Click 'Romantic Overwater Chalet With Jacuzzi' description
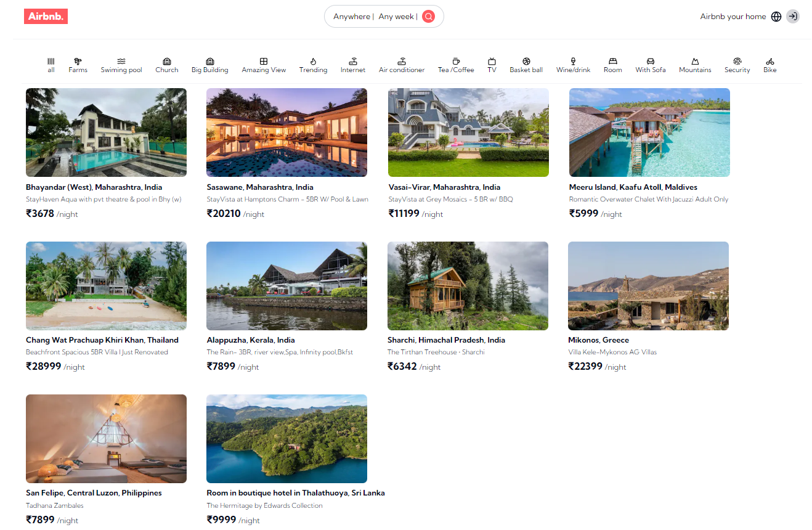812x530 pixels. coord(649,200)
